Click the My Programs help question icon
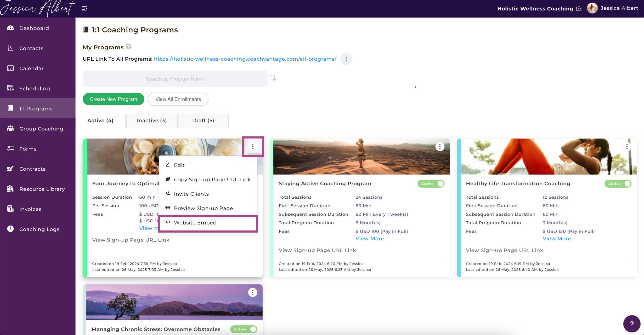644x335 pixels. click(x=128, y=47)
